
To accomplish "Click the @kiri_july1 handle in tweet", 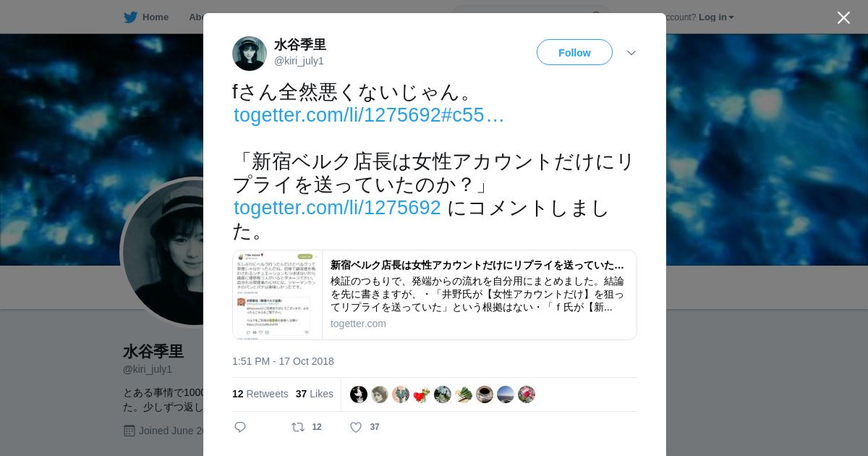I will [299, 61].
